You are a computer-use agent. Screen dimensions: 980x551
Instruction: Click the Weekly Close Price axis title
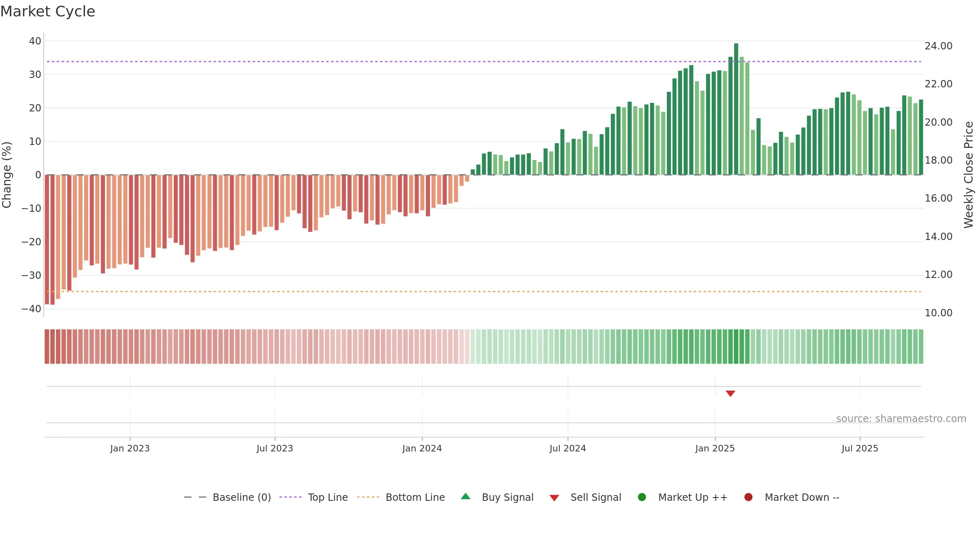coord(969,175)
